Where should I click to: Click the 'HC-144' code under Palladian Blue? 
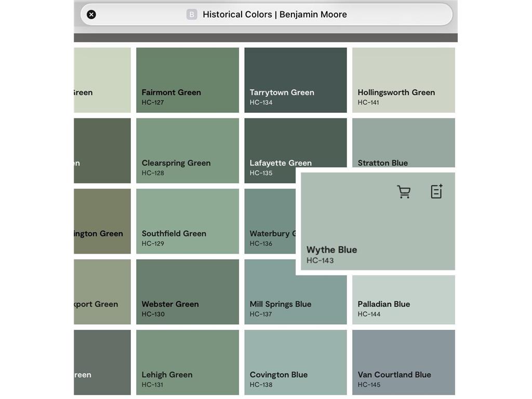point(369,314)
